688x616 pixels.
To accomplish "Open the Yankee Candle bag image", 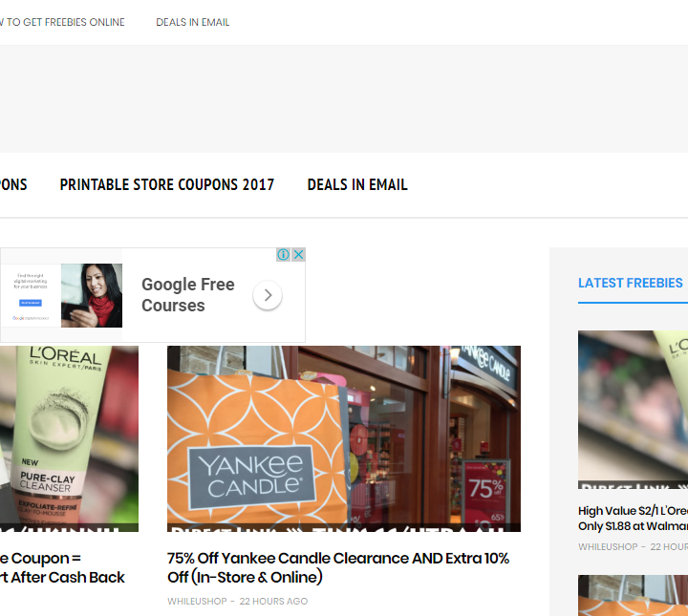I will pyautogui.click(x=343, y=438).
